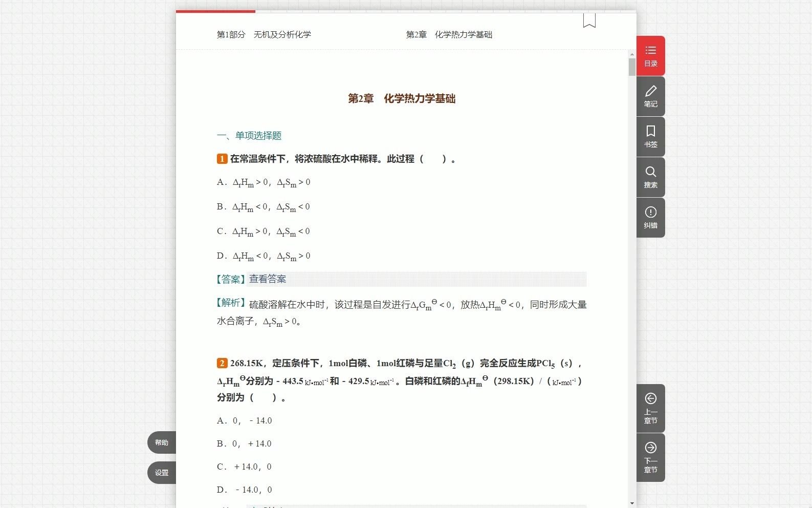Click the 【解析】 label of question 1

232,303
